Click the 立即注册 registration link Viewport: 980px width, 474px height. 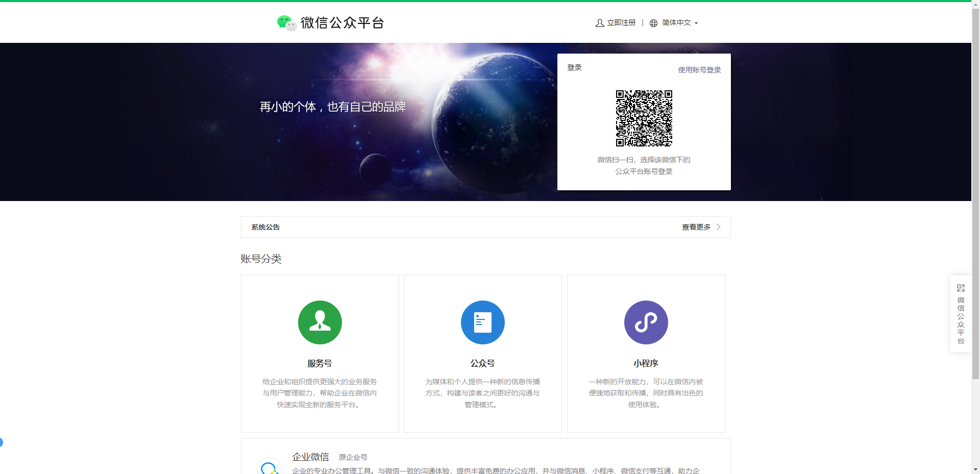pyautogui.click(x=621, y=23)
